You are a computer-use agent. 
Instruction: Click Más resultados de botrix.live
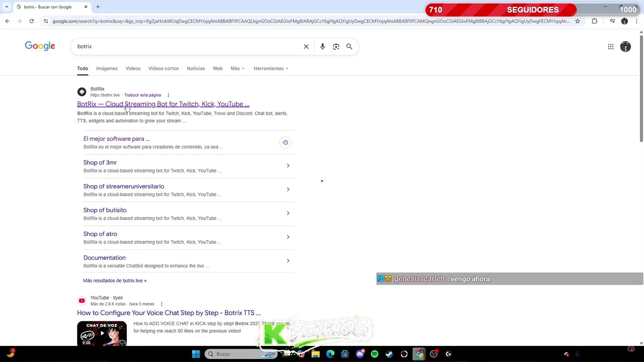click(115, 281)
